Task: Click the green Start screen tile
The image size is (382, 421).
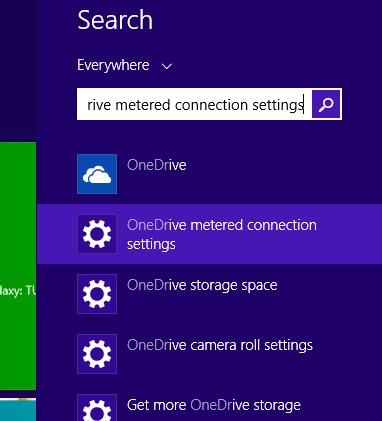Action: [18, 266]
